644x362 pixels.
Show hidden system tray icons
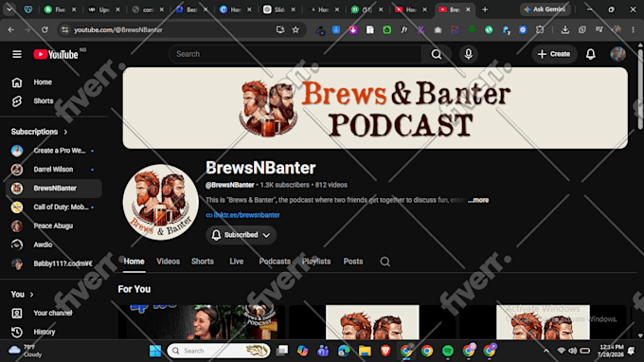pyautogui.click(x=546, y=351)
